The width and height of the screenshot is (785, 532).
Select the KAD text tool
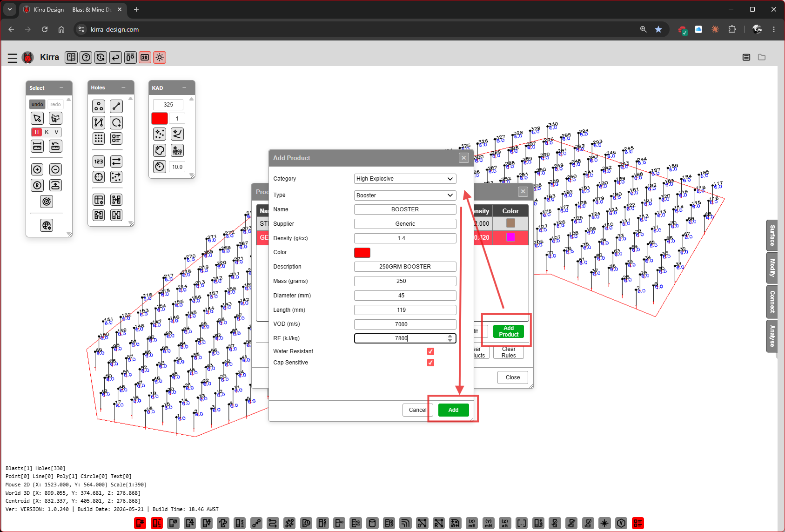click(x=177, y=150)
